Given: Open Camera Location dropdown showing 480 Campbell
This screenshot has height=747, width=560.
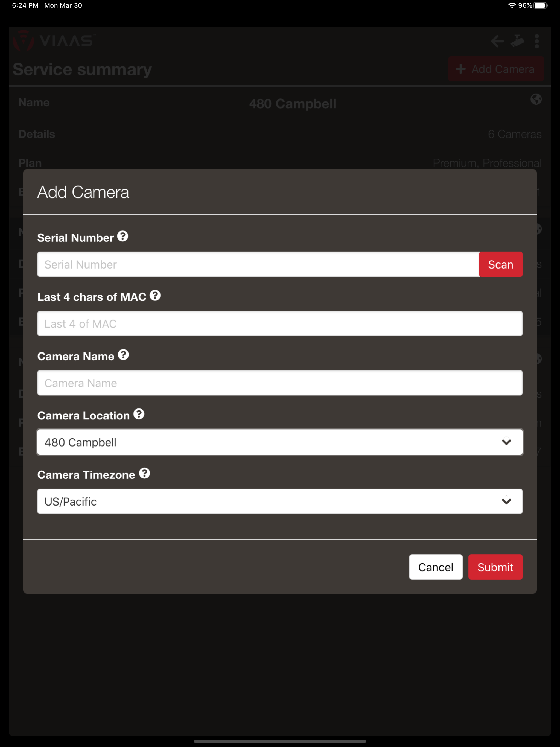Looking at the screenshot, I should (280, 442).
